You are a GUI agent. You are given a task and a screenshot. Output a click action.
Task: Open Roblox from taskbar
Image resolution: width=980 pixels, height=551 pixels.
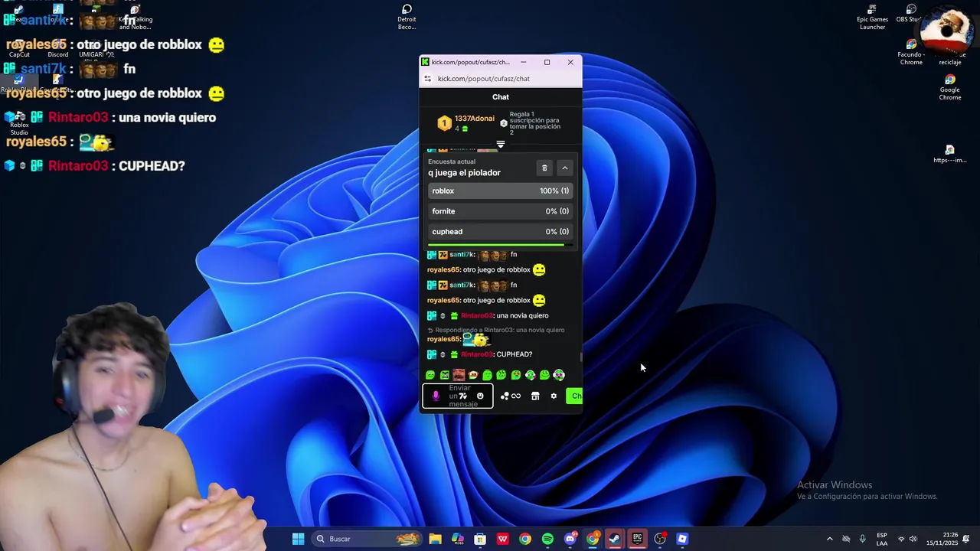(x=682, y=539)
